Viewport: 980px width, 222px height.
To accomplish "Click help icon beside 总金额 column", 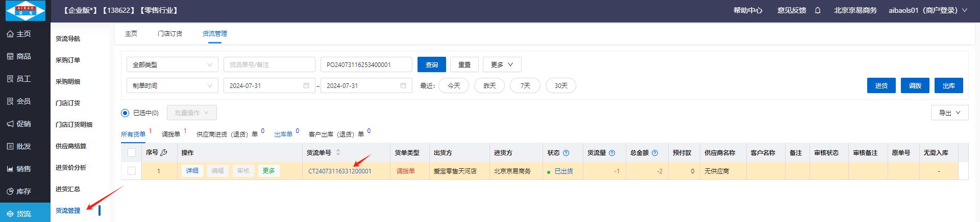I will point(655,153).
